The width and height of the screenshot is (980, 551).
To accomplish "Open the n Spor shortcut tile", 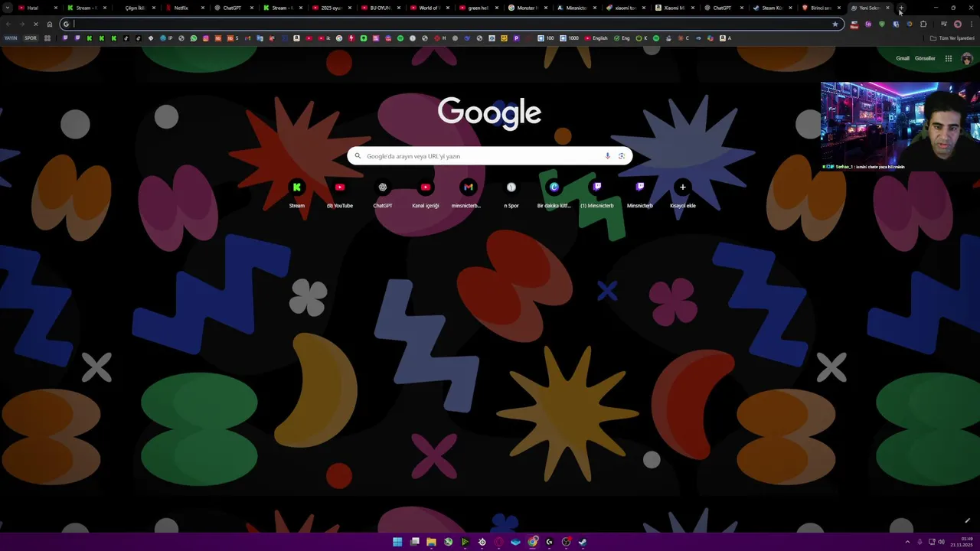I will 511,193.
